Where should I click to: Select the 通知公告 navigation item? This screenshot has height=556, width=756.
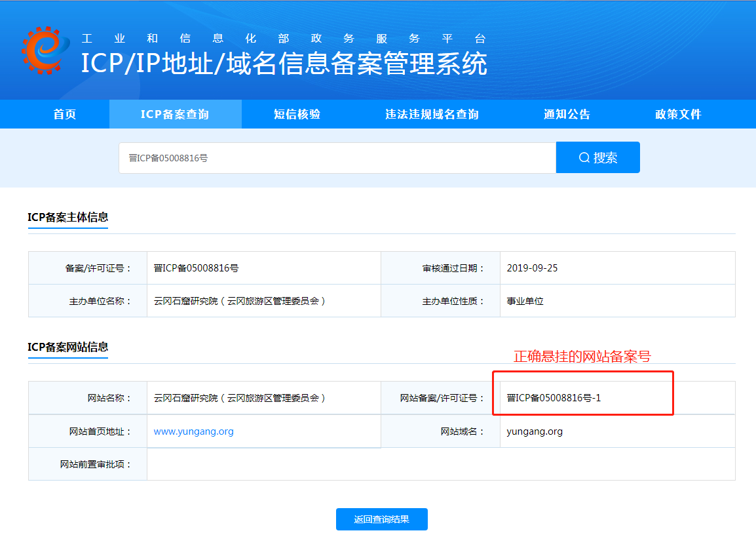point(567,114)
